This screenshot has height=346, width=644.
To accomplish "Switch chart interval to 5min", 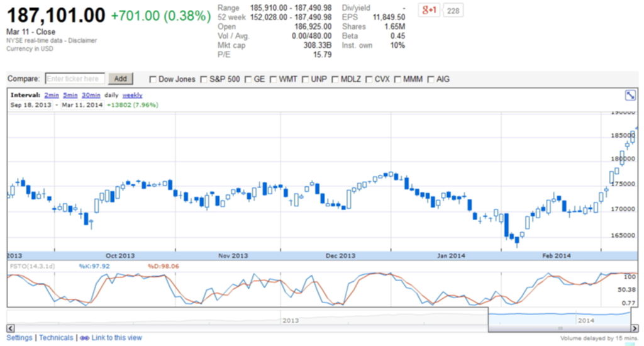I will point(70,95).
